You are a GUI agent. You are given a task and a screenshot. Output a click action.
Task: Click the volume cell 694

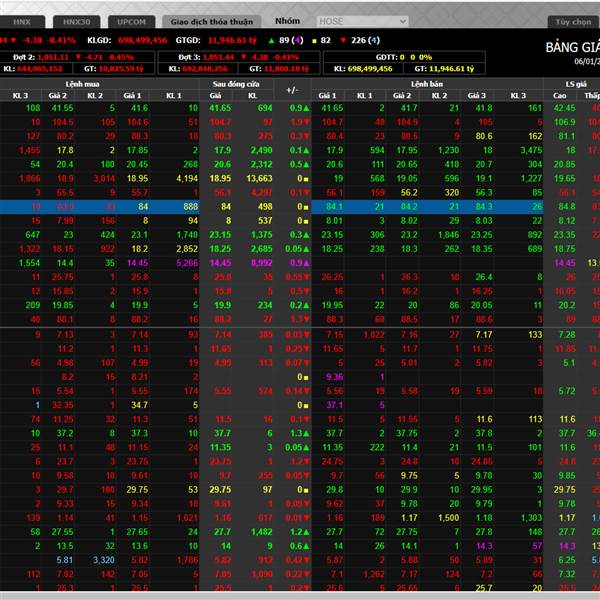click(x=265, y=108)
